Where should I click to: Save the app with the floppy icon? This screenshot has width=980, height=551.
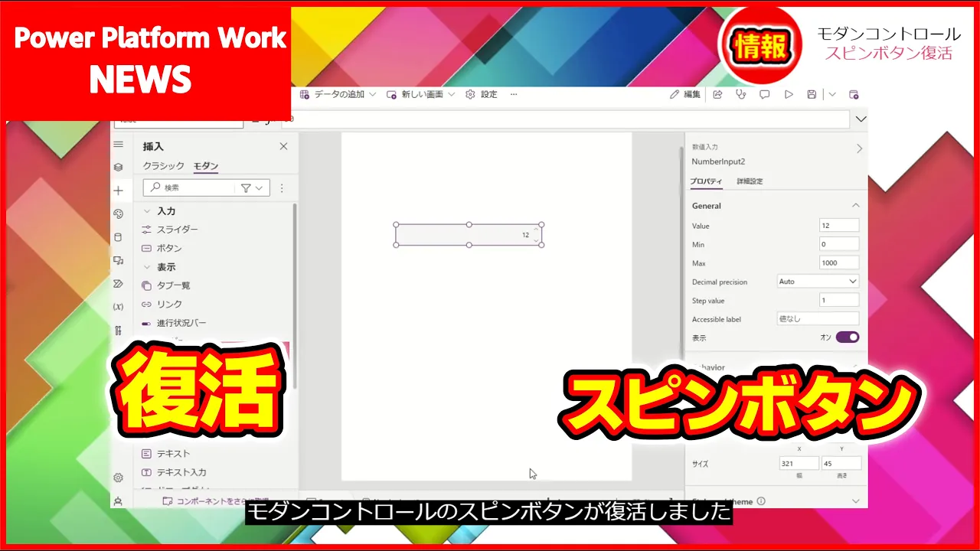812,94
